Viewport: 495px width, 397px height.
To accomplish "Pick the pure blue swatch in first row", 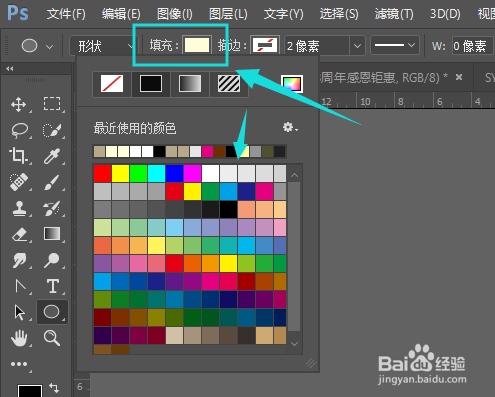I will point(174,173).
